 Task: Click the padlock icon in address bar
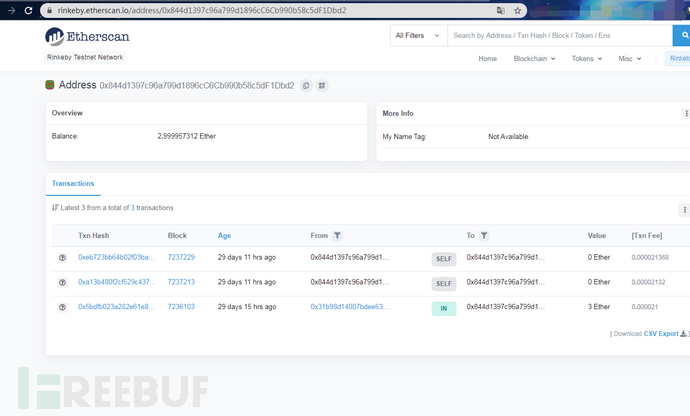coord(49,10)
